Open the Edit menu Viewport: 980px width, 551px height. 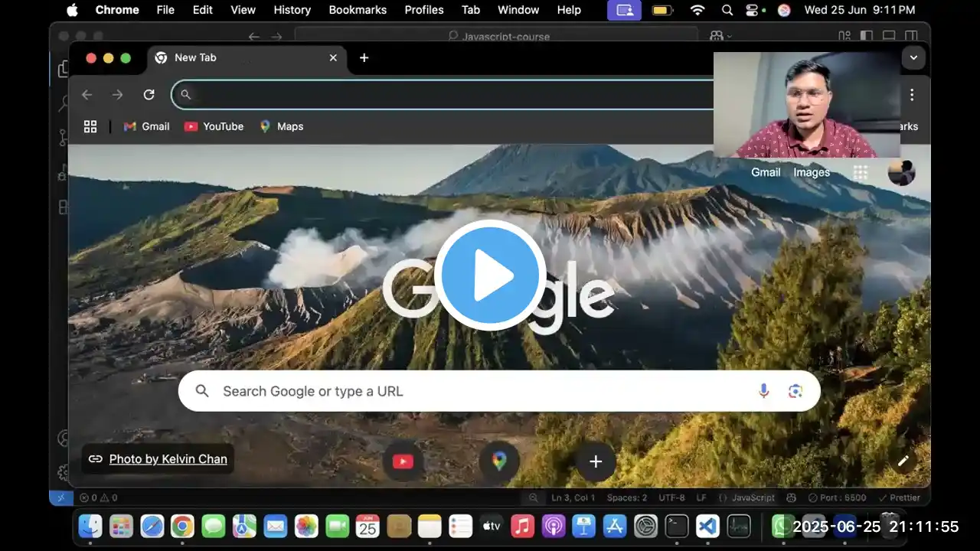pyautogui.click(x=203, y=10)
